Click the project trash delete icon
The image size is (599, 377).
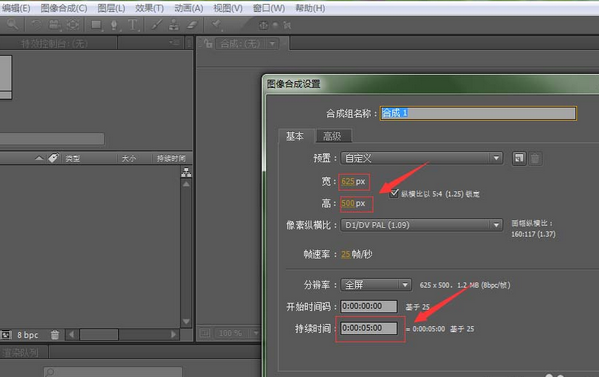tap(55, 335)
